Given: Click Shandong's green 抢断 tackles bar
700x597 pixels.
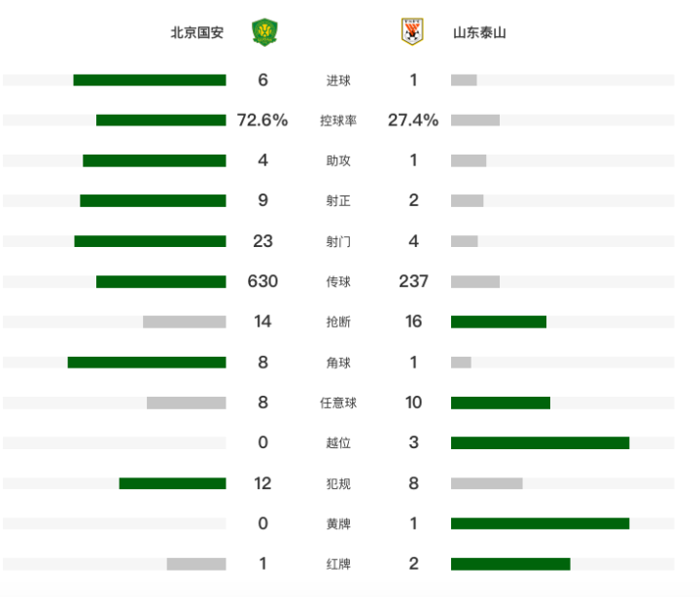Looking at the screenshot, I should [x=499, y=322].
